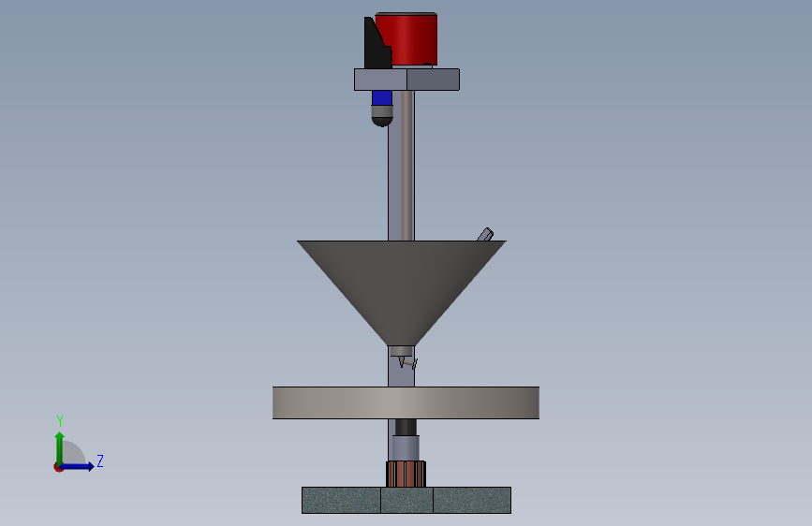Pick the black bracket beside the red motor
812x526 pixels.
click(375, 46)
